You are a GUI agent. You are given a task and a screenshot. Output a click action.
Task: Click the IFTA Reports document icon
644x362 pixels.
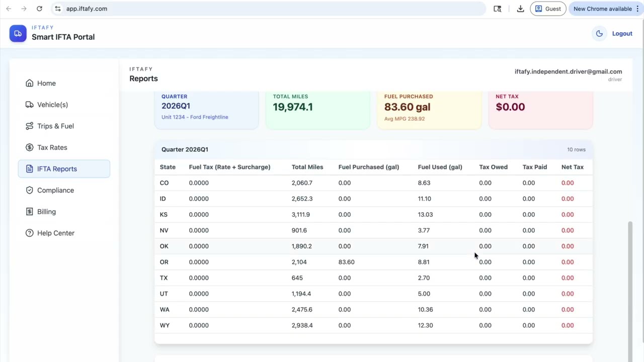click(x=29, y=169)
